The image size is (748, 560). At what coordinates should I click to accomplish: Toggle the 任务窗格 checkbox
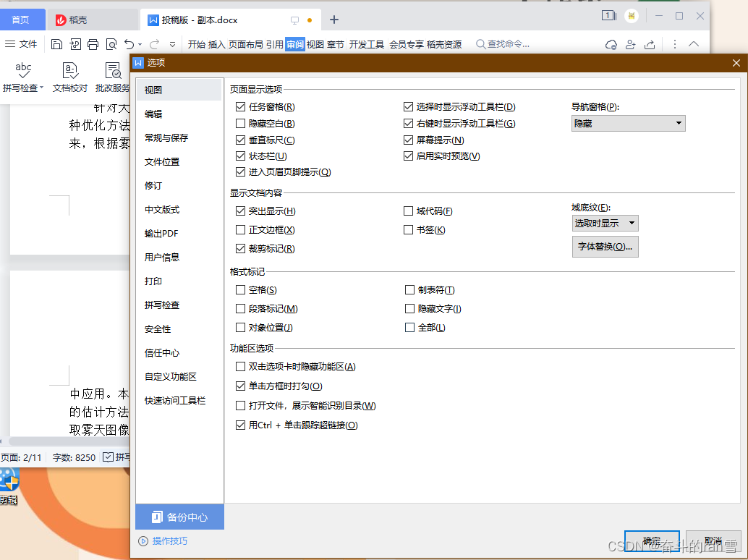[240, 107]
